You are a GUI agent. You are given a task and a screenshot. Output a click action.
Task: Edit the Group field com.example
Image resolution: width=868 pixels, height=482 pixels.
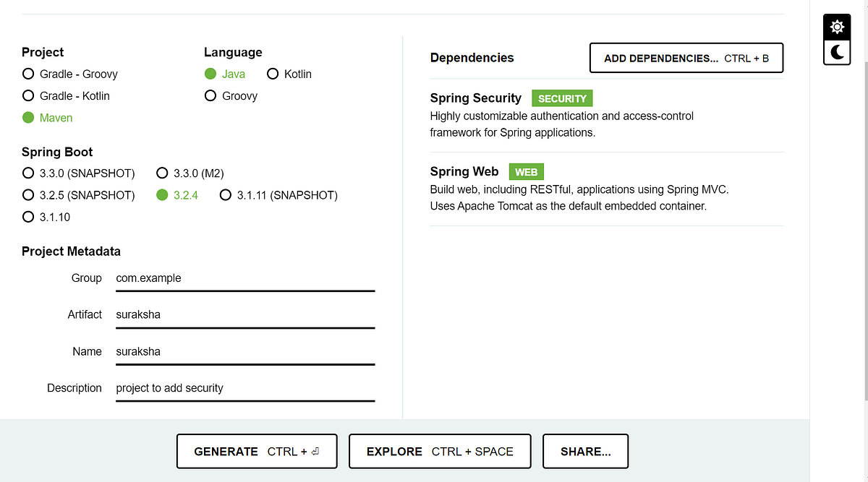(245, 279)
